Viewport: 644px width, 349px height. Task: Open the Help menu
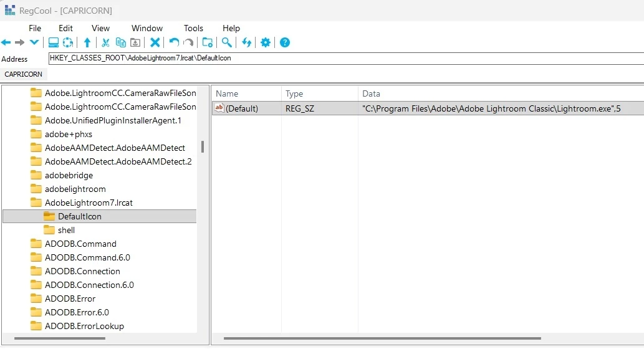pos(231,28)
